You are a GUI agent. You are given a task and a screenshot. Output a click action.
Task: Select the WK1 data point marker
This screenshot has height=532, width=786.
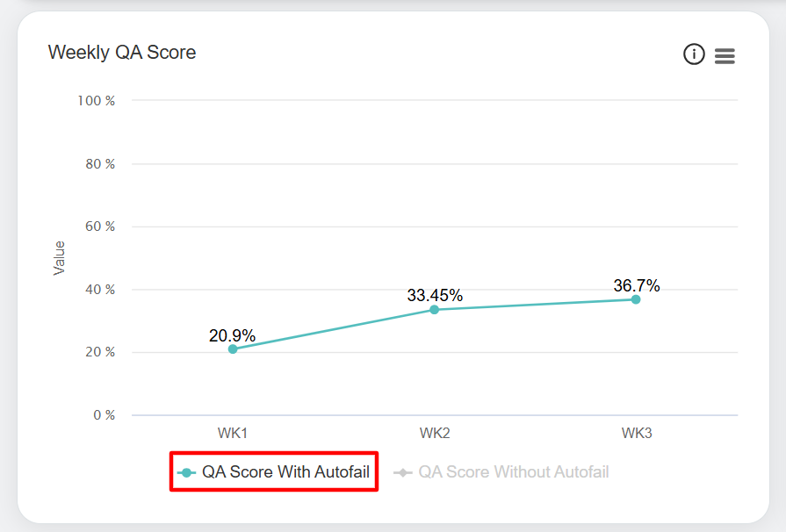(233, 349)
